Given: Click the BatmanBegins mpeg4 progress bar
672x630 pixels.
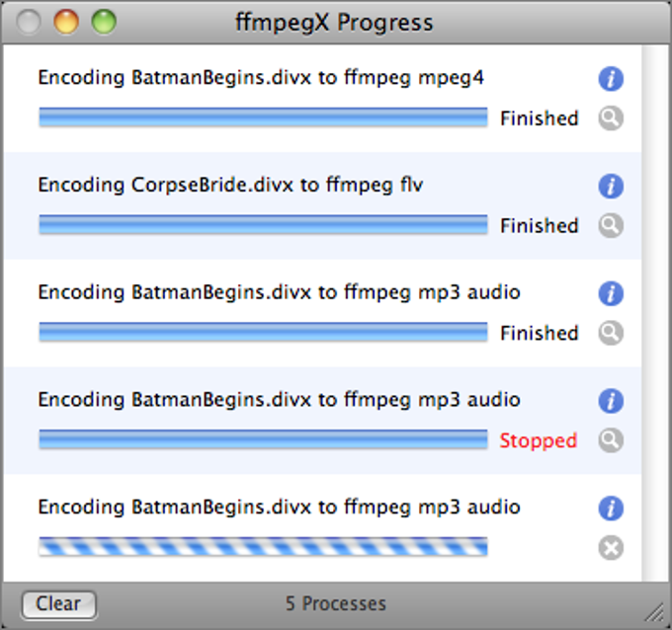Looking at the screenshot, I should [263, 118].
